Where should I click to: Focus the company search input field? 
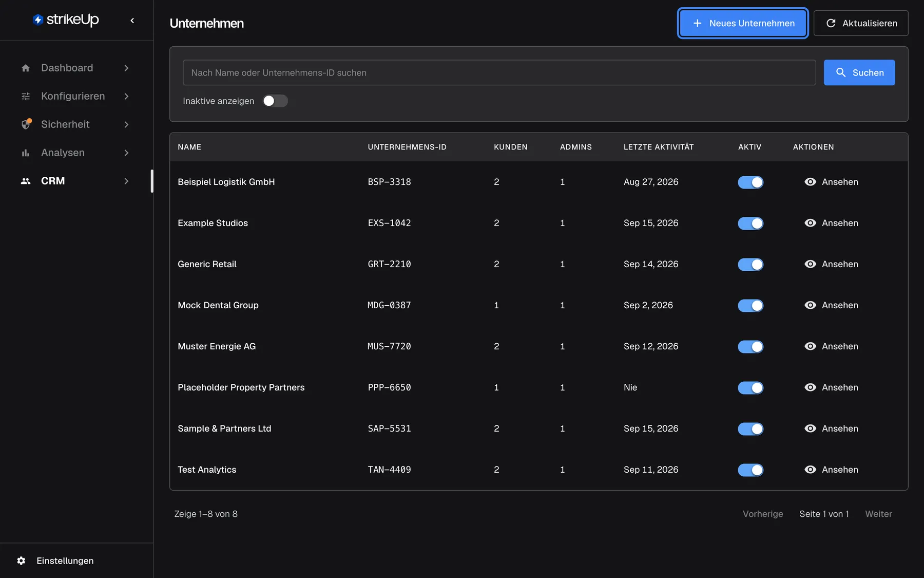499,72
